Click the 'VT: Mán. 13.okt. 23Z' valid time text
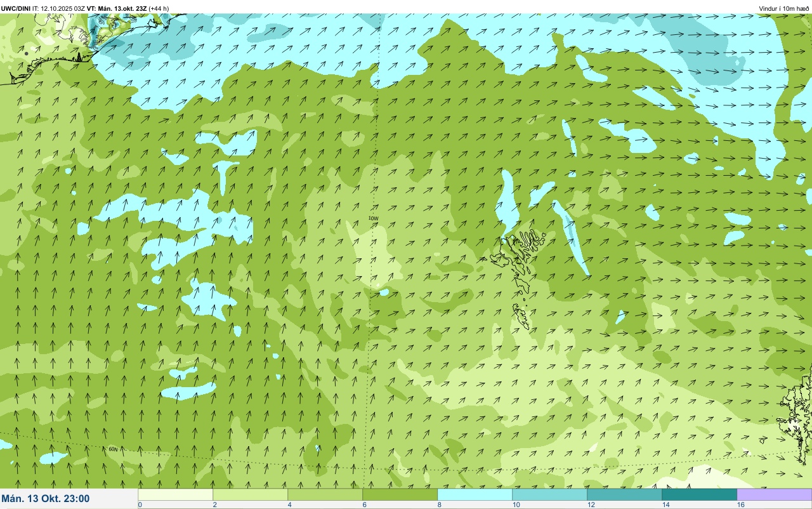 click(x=117, y=8)
